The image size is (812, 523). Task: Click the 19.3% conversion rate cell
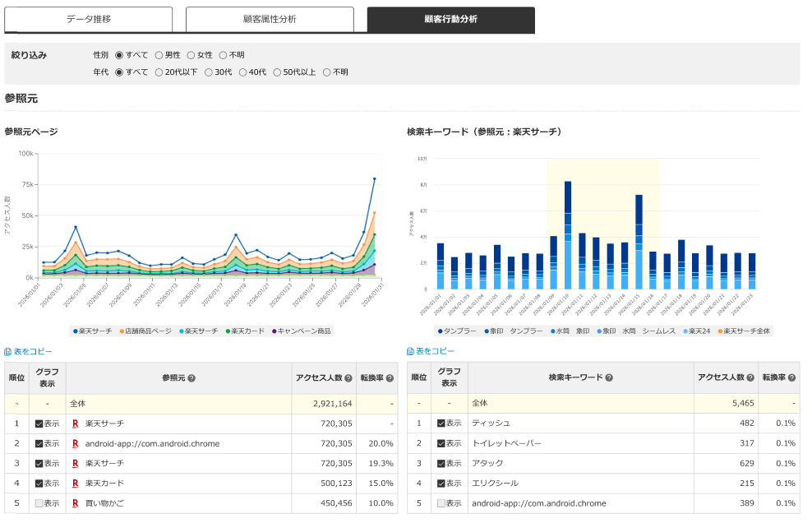coord(377,464)
